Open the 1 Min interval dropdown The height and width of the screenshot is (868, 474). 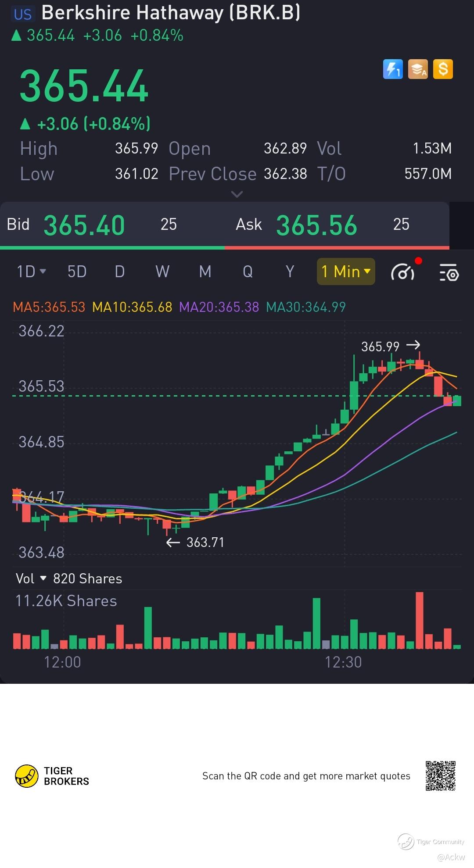pos(346,271)
